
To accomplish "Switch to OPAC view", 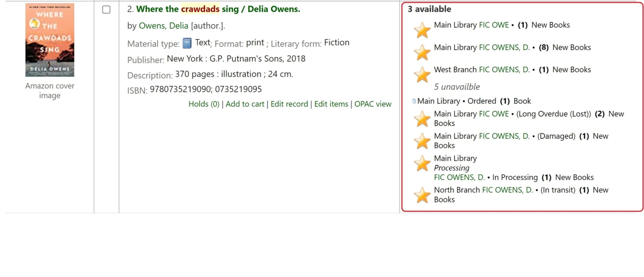I will tap(373, 104).
